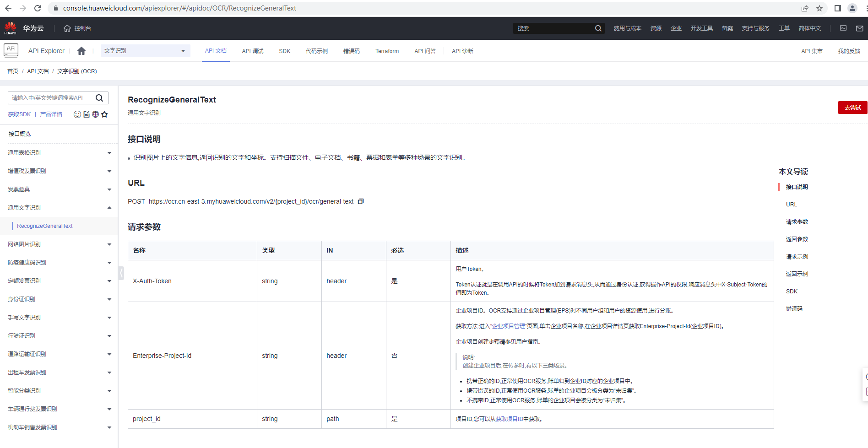The width and height of the screenshot is (868, 448).
Task: Open 接口概览 in sidebar
Action: 20,134
